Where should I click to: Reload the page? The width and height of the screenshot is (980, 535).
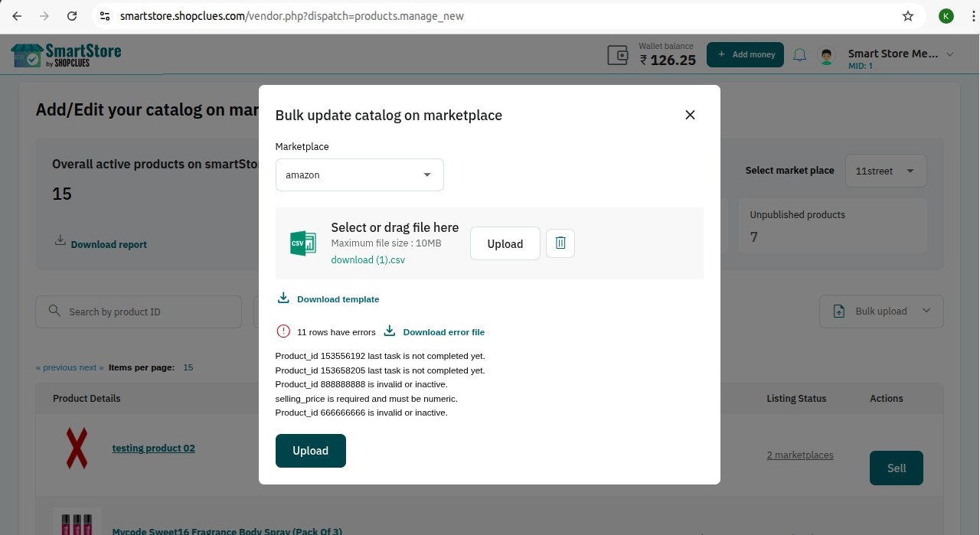(x=72, y=16)
